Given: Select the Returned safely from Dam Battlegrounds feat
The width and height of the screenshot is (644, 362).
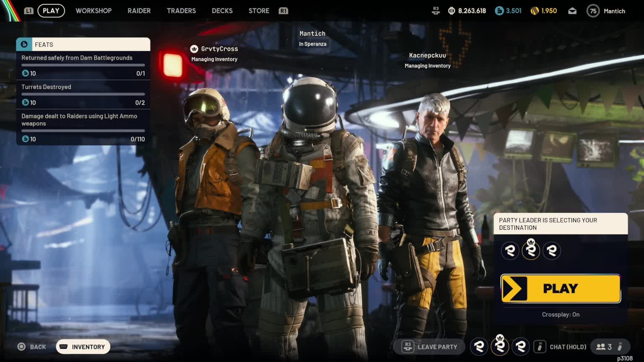Looking at the screenshot, I should click(x=83, y=65).
